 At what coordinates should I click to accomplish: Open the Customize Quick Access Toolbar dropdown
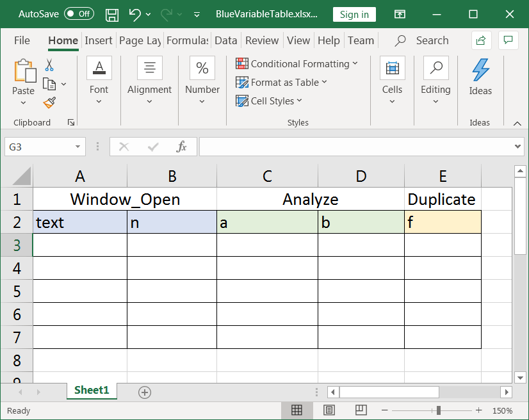pyautogui.click(x=197, y=15)
